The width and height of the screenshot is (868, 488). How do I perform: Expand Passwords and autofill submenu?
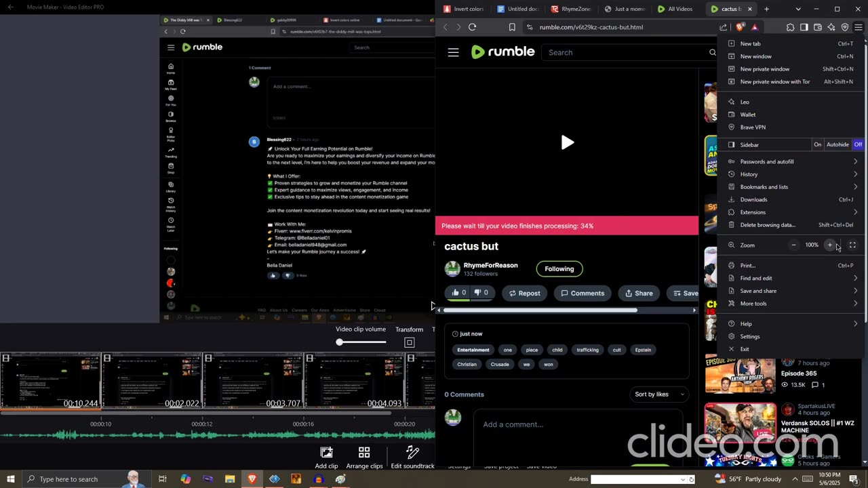click(x=791, y=162)
